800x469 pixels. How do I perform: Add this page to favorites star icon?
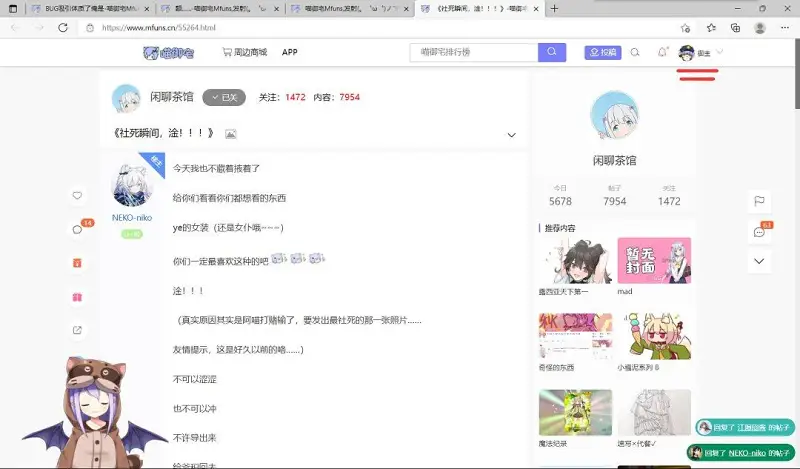[685, 28]
